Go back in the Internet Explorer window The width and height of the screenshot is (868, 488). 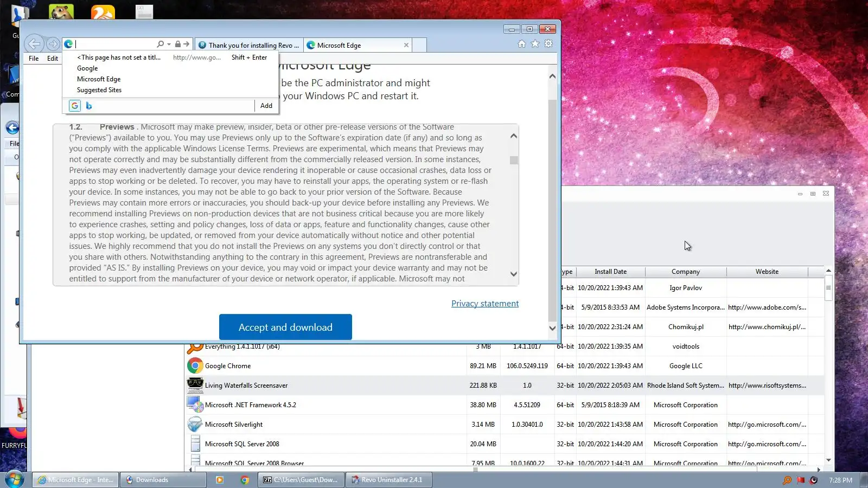pos(34,44)
